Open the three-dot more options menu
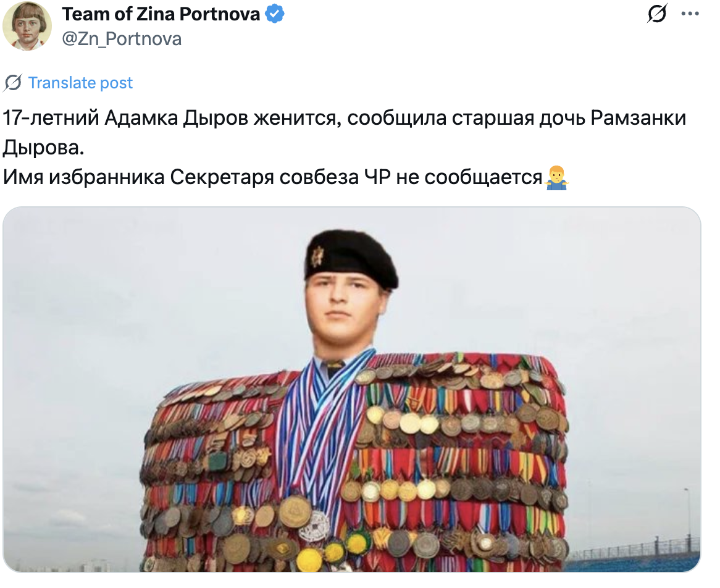720x588 pixels. tap(690, 14)
